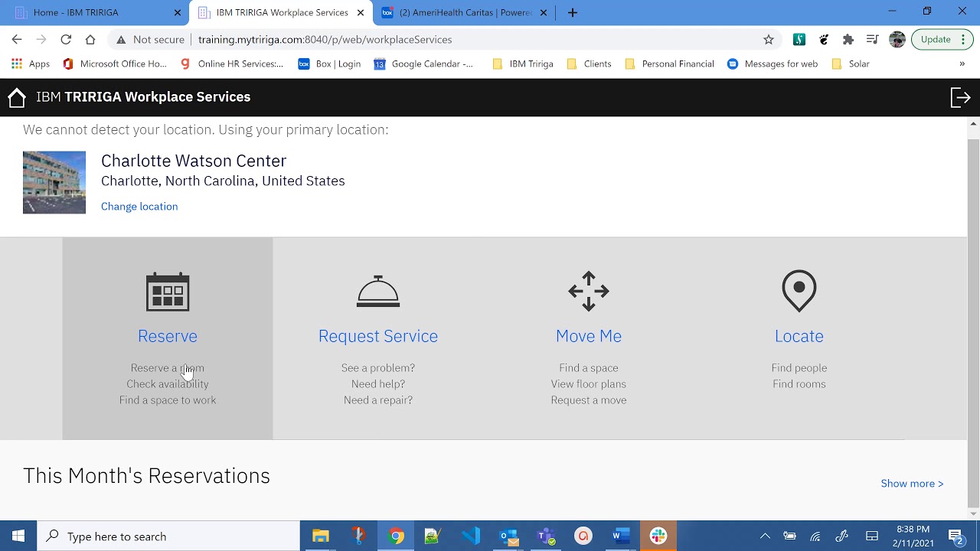The image size is (980, 551).
Task: Open the Clients bookmark folder
Action: [x=589, y=64]
